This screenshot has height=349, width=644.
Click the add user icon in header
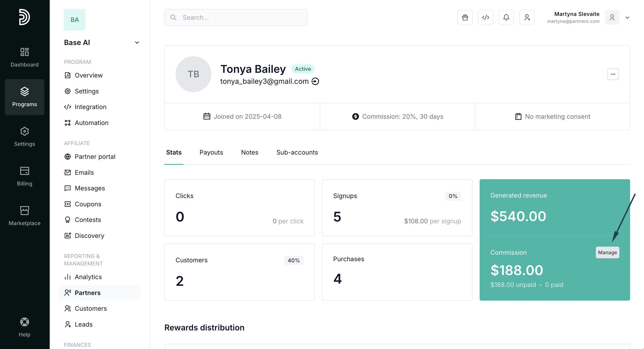tap(526, 17)
